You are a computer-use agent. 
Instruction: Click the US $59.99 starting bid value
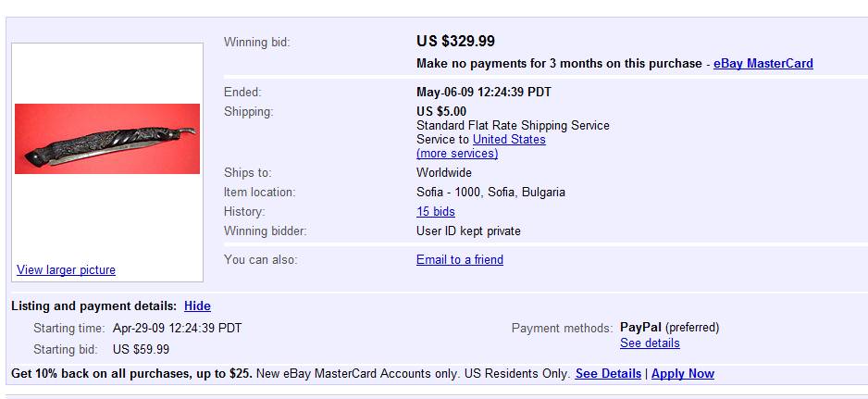pos(141,350)
